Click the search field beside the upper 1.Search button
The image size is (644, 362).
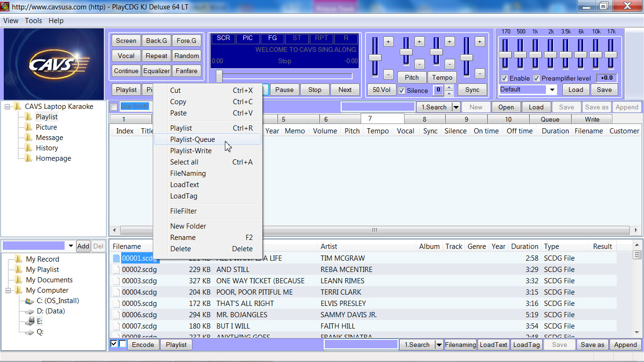tap(378, 107)
